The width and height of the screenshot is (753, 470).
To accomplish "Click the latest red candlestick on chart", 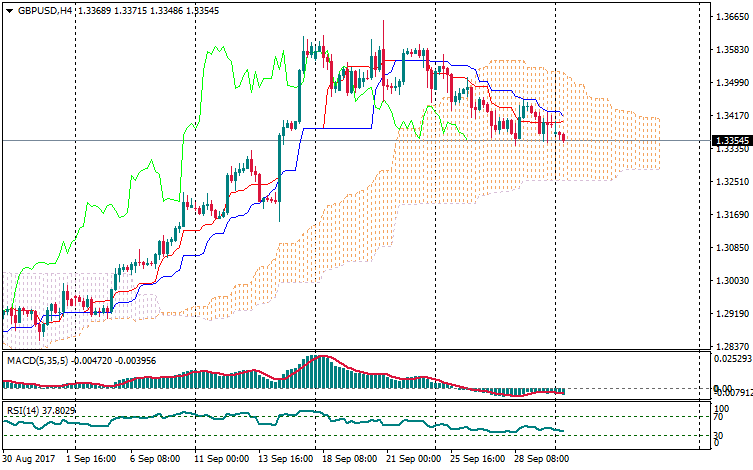I will (563, 137).
